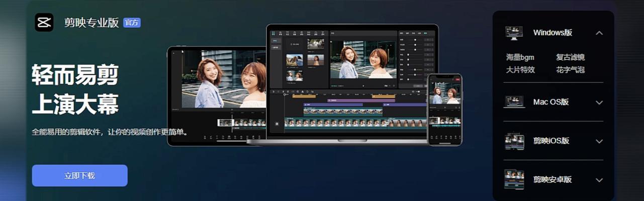Click the 轻而易剪 headline text

click(75, 75)
